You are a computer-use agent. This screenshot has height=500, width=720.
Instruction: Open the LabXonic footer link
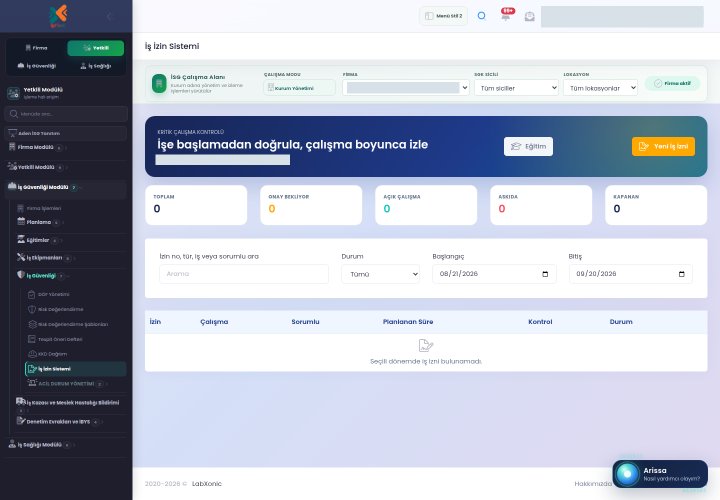click(207, 484)
